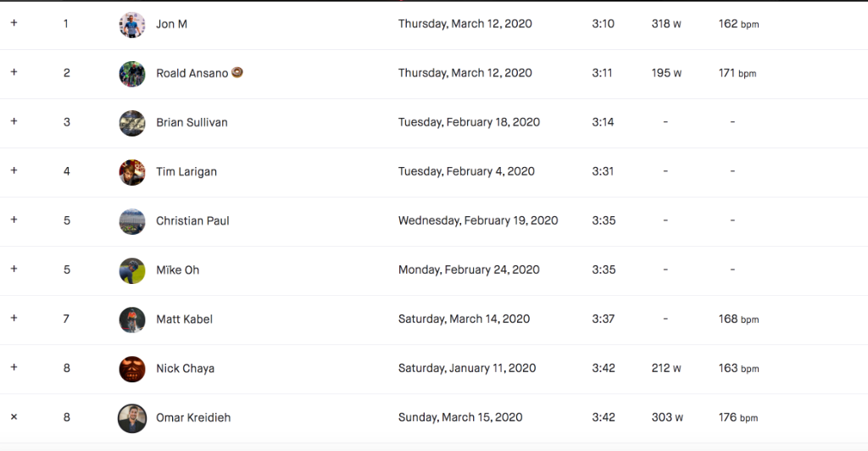Click Jon M's profile avatar
The width and height of the screenshot is (868, 451).
(132, 25)
